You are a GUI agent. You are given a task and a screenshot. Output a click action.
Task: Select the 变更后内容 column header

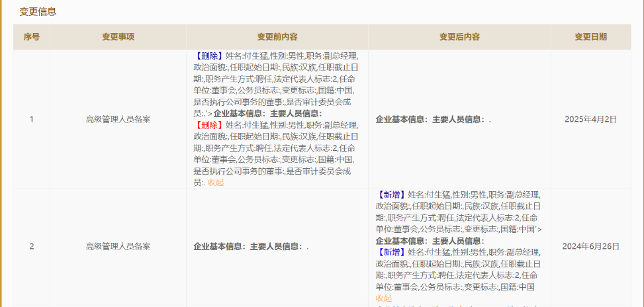459,37
